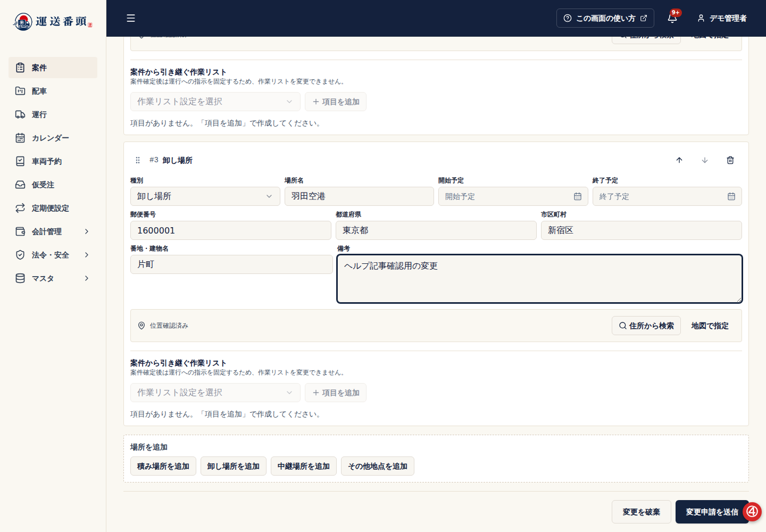Expand the 会計管理 submenu
Screen dimensions: 766x532
click(53, 231)
